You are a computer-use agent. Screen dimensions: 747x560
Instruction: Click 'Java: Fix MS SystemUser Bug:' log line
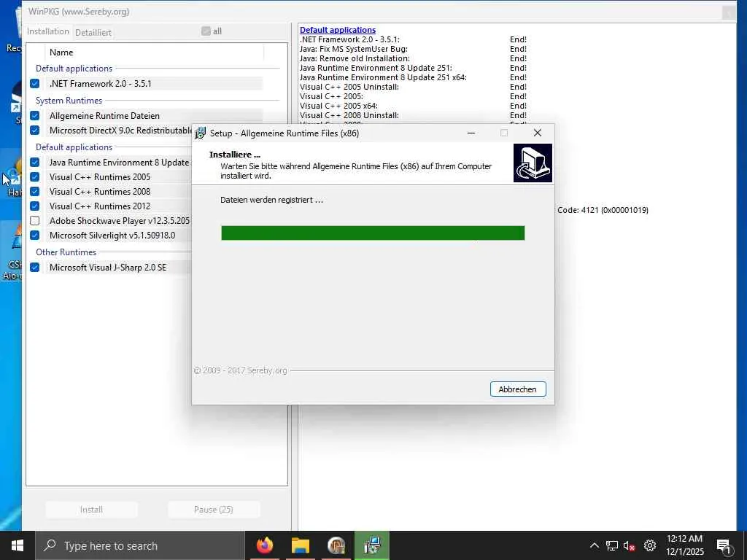[x=354, y=49]
